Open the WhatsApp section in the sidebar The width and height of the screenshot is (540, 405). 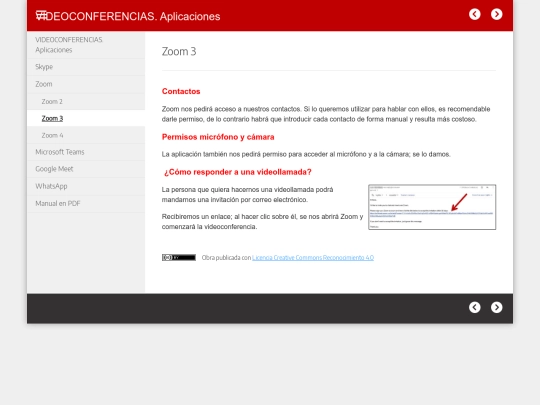86,186
